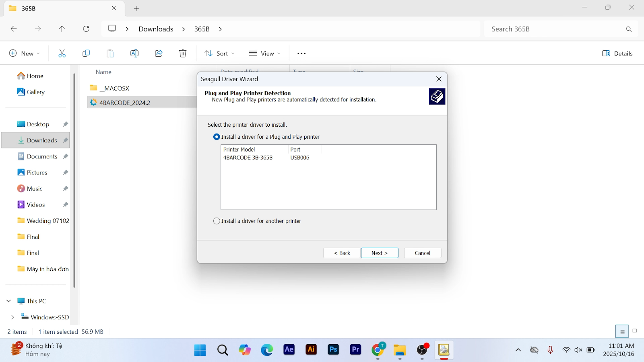Go up one folder level

point(62,29)
